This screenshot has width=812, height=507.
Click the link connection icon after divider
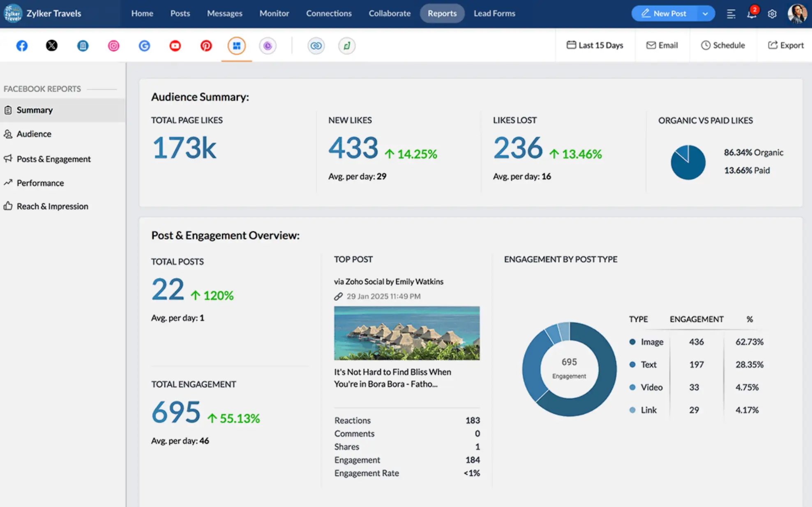click(x=316, y=46)
